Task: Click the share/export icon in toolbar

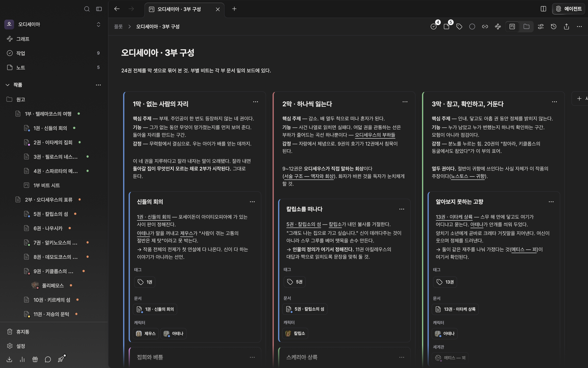Action: (566, 26)
